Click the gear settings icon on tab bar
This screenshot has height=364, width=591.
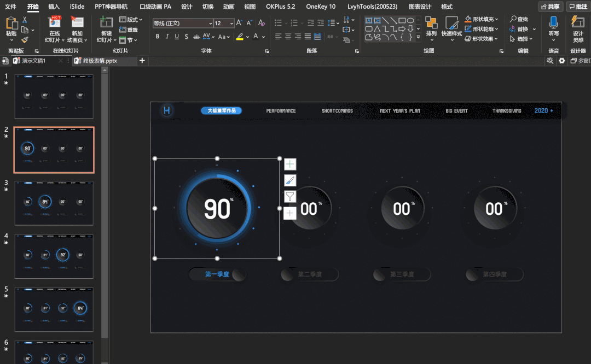562,61
